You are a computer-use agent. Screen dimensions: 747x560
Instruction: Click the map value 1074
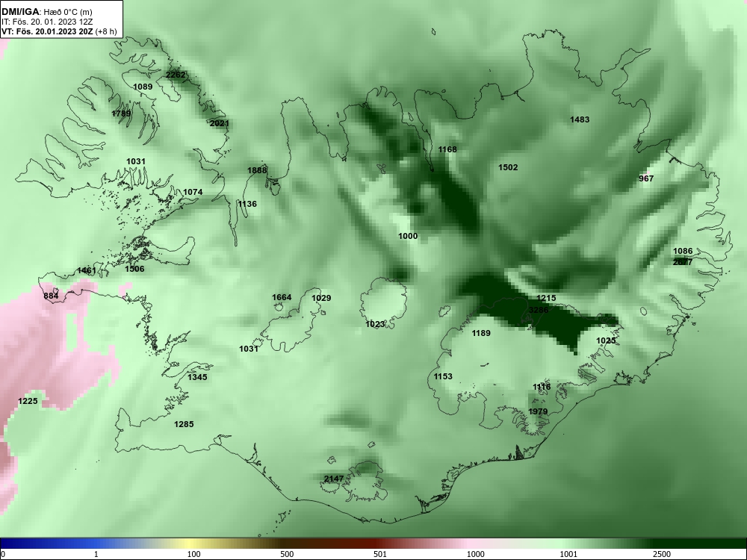click(193, 192)
